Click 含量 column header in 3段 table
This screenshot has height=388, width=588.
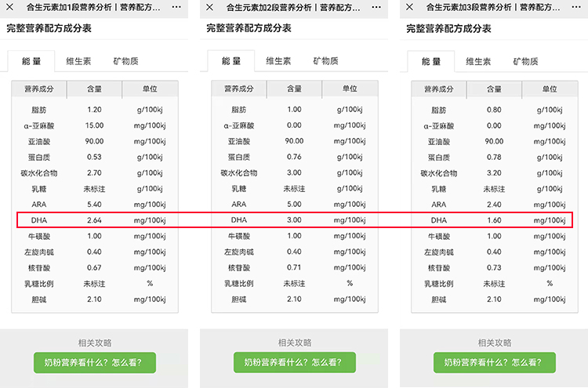[x=494, y=89]
